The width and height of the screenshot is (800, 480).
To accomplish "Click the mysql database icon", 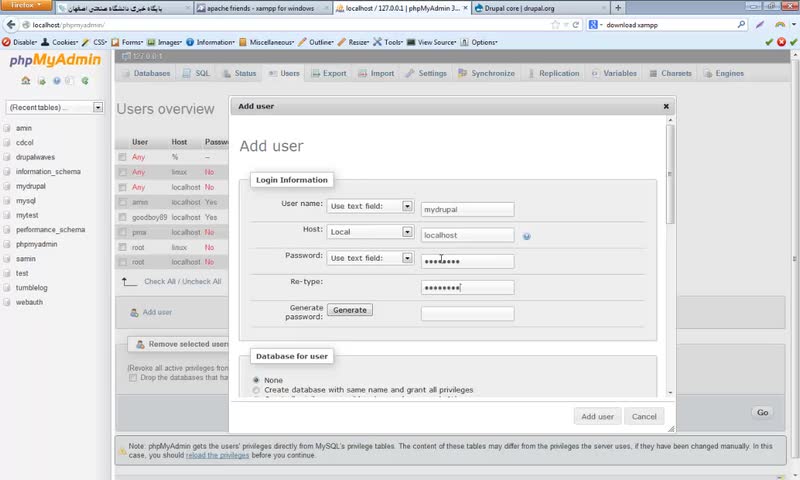I will pos(7,200).
